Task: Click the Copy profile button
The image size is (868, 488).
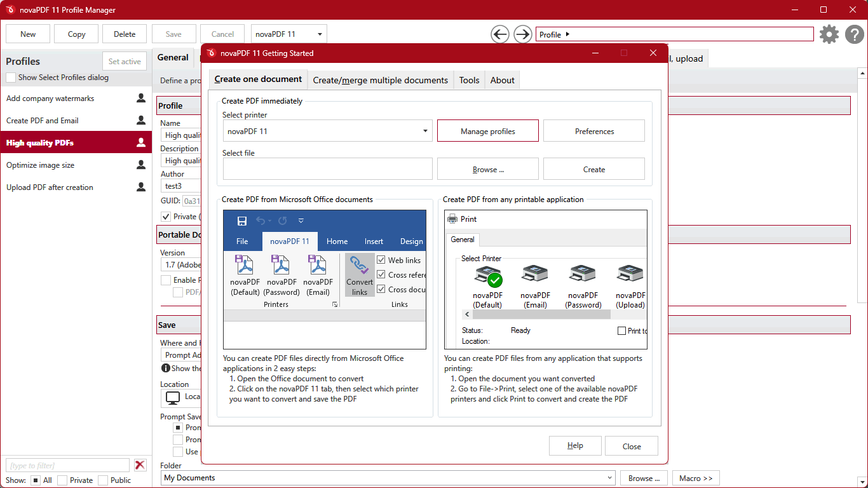Action: (x=76, y=34)
